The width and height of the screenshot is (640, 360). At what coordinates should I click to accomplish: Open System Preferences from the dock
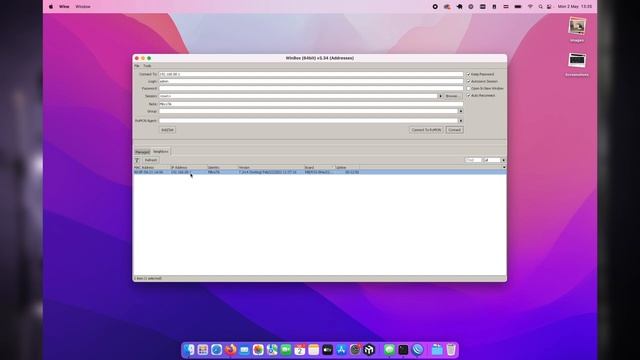(356, 350)
